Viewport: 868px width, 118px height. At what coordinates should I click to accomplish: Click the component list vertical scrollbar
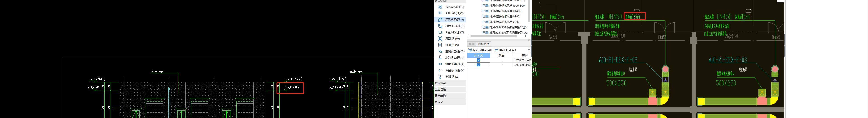[x=529, y=11]
